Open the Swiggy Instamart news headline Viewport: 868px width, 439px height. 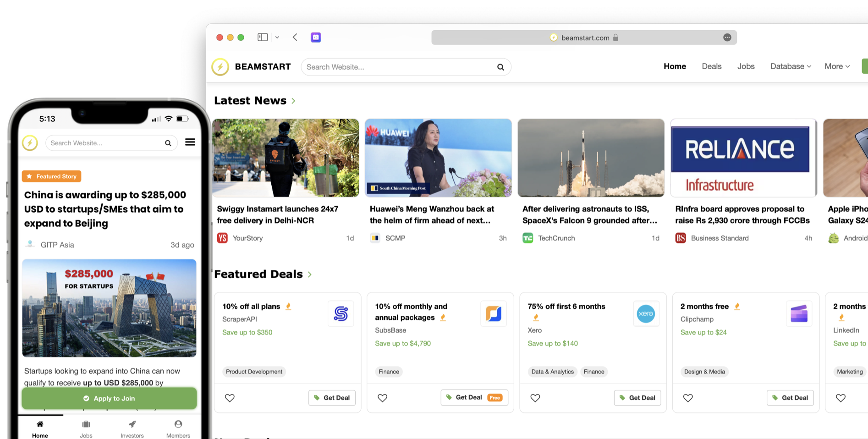coord(277,214)
